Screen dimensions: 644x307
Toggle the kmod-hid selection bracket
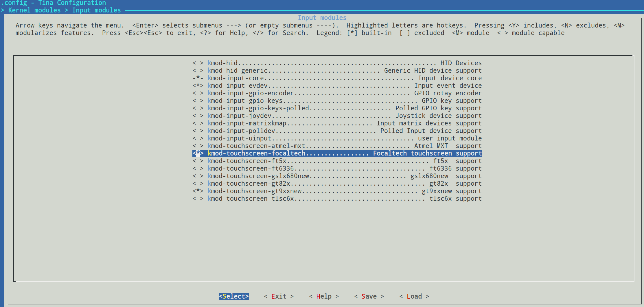(198, 63)
